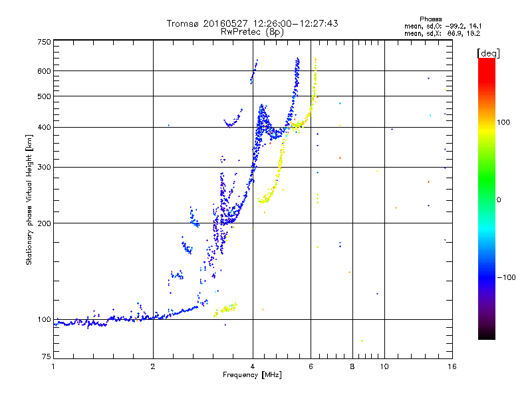Click the "[deg]" colorbar unit label
The height and width of the screenshot is (399, 532).
coord(488,53)
